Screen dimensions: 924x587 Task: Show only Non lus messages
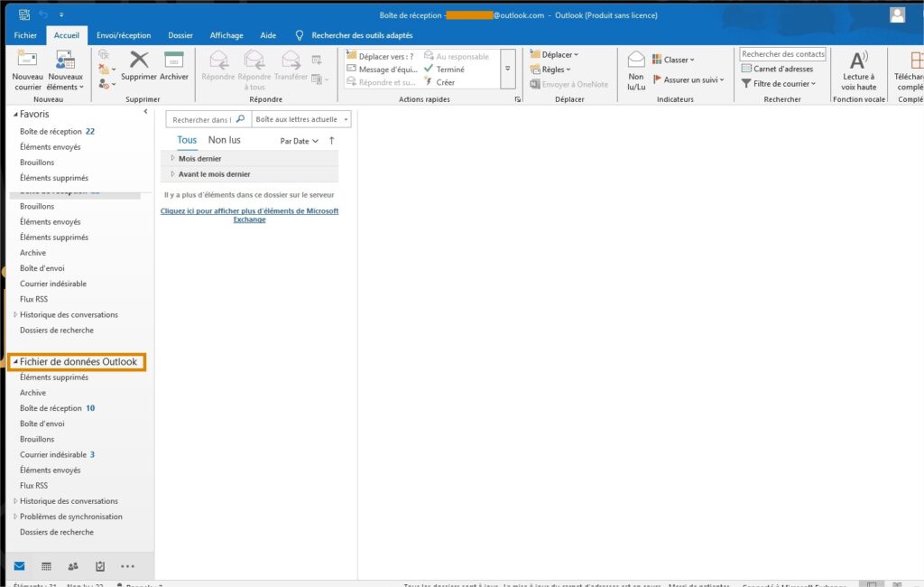click(224, 140)
